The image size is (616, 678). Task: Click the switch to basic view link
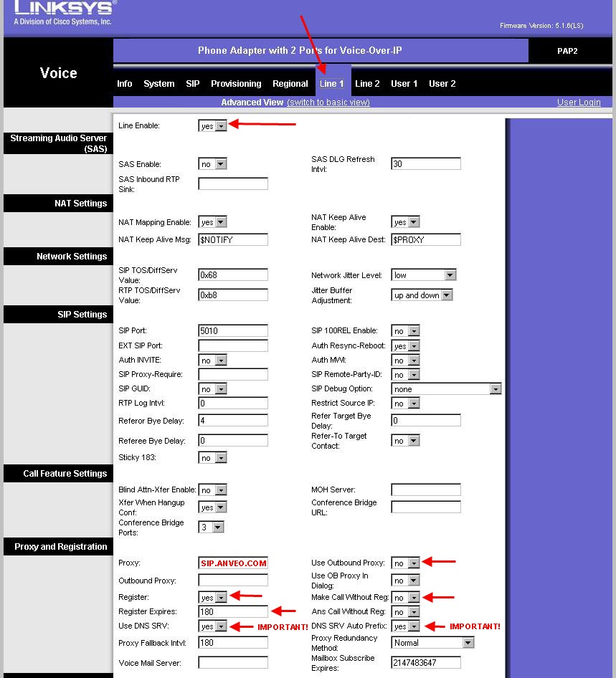(328, 102)
